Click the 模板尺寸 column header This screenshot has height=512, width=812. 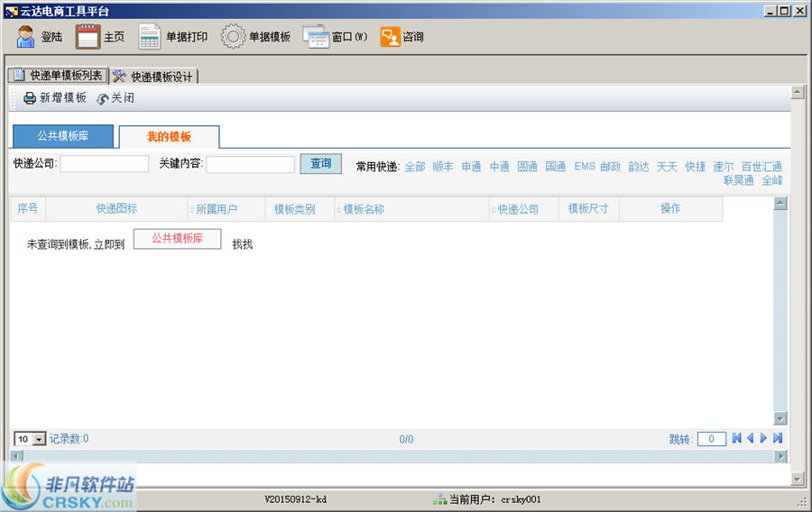588,208
